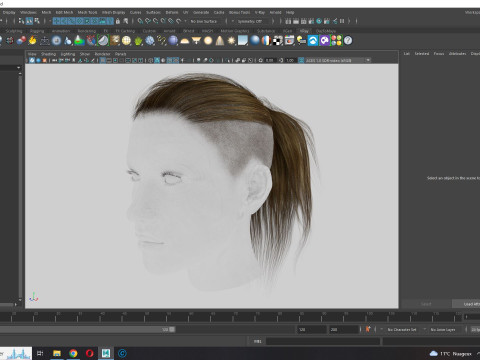The height and width of the screenshot is (360, 480).
Task: Open the left panel dropdown arrow
Action: [18, 68]
